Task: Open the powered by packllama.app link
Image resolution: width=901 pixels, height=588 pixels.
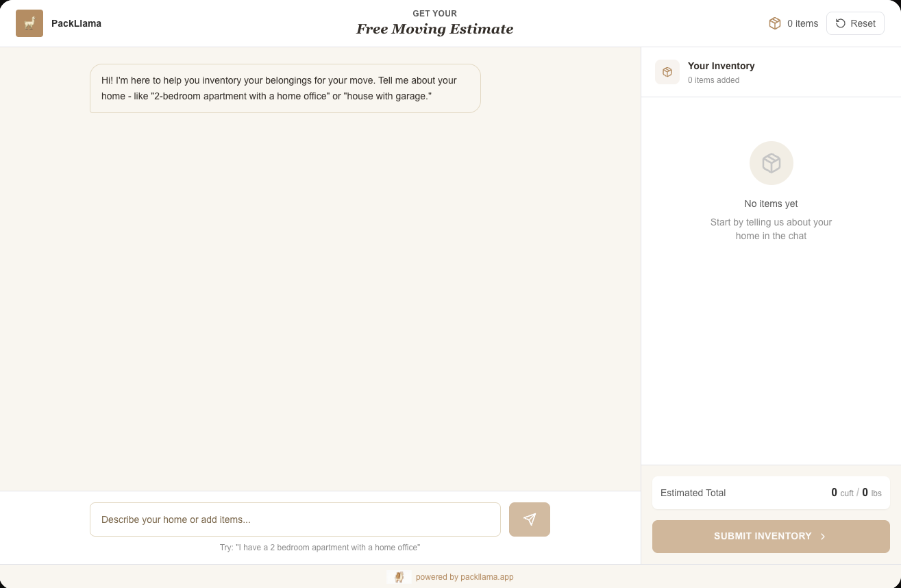Action: [x=465, y=577]
